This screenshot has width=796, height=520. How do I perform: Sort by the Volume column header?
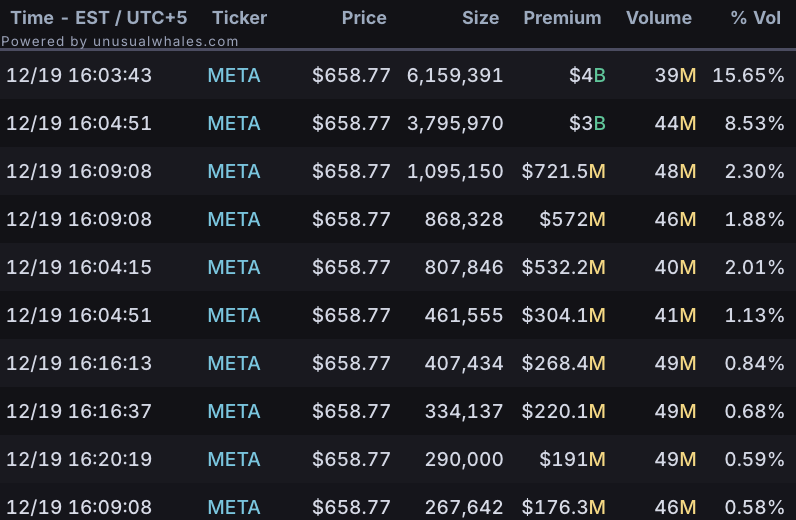[659, 18]
